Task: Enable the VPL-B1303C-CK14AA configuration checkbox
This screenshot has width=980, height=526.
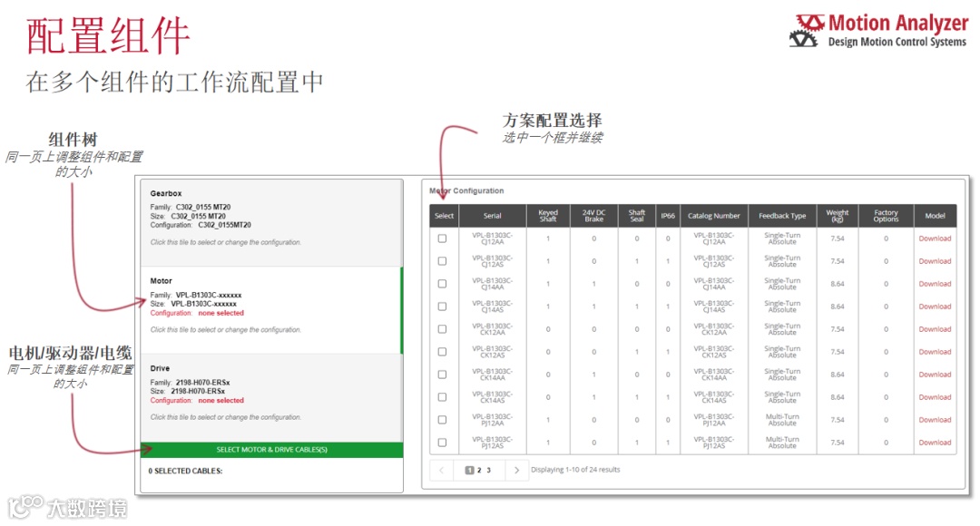Action: tap(443, 375)
